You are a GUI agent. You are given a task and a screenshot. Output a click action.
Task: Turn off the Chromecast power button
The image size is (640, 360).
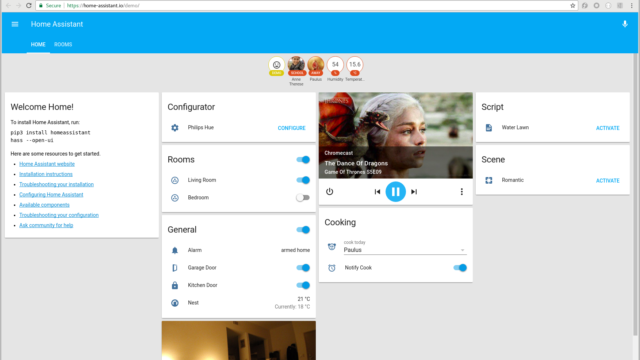click(329, 191)
